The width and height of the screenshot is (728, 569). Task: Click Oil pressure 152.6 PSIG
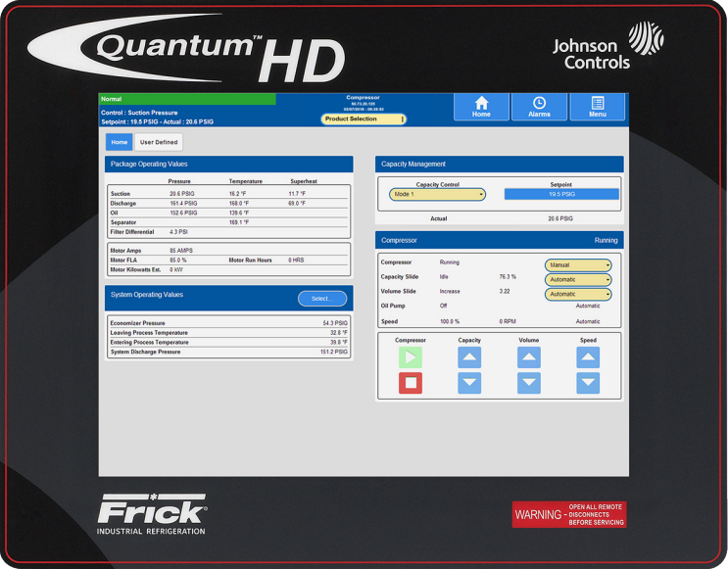(x=183, y=213)
